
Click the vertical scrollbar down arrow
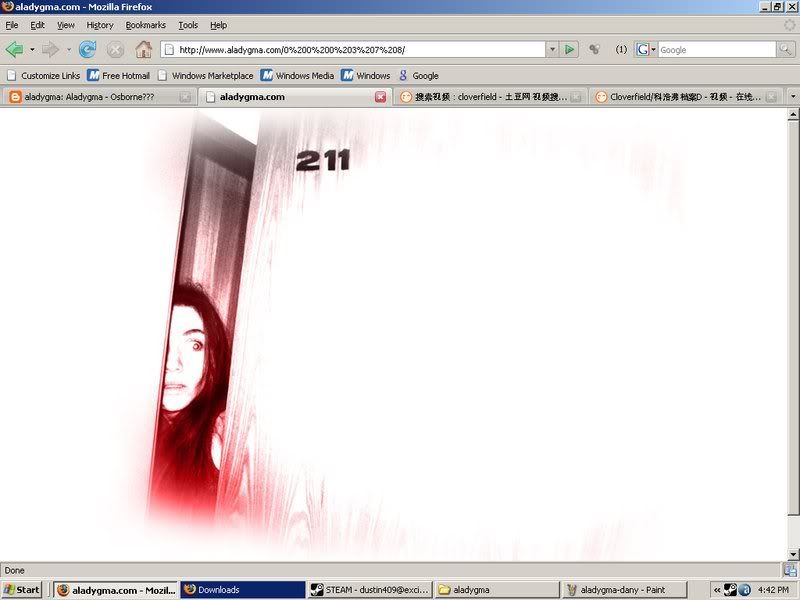pos(793,555)
